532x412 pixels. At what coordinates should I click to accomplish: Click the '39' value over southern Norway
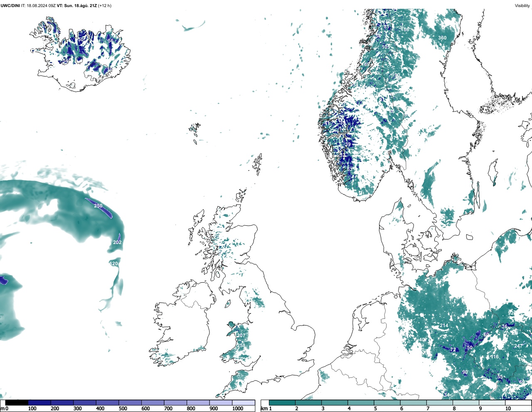tap(348, 144)
